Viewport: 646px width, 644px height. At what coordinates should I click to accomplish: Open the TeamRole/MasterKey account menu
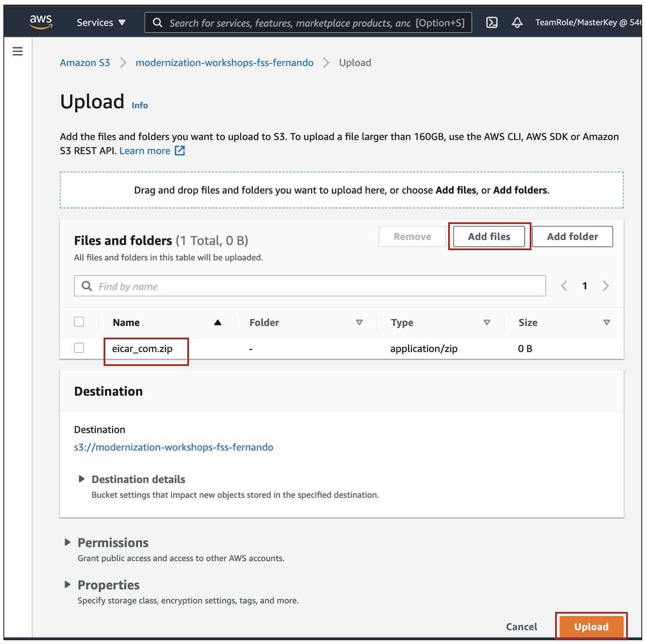coord(588,22)
